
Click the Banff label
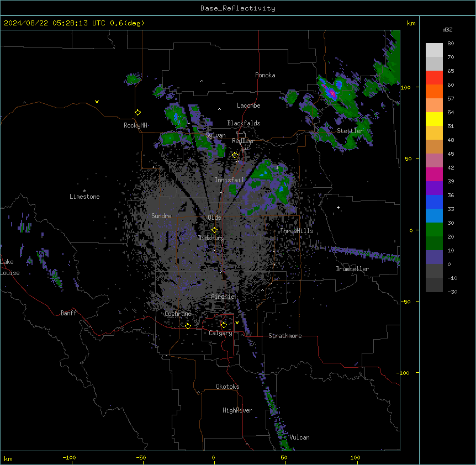(x=68, y=313)
